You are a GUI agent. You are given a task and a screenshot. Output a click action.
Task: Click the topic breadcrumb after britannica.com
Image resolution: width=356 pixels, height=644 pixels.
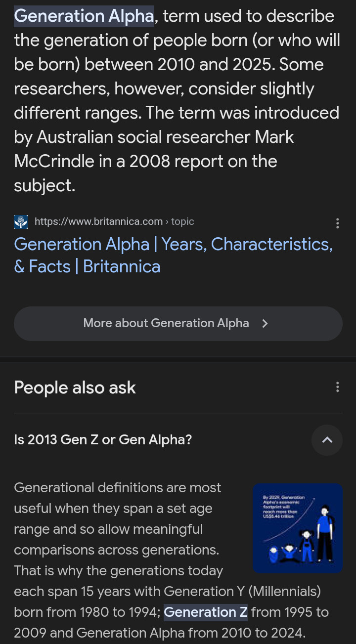tap(182, 221)
